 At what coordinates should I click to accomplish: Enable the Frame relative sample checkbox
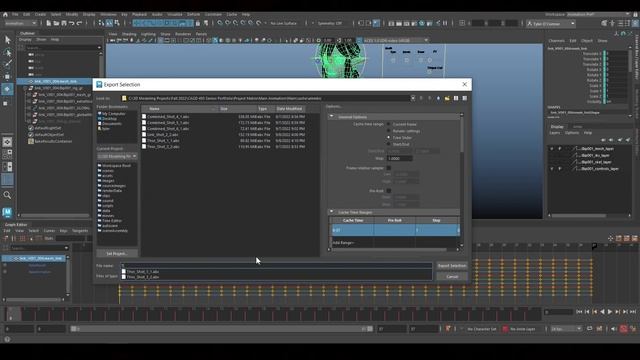coord(389,168)
